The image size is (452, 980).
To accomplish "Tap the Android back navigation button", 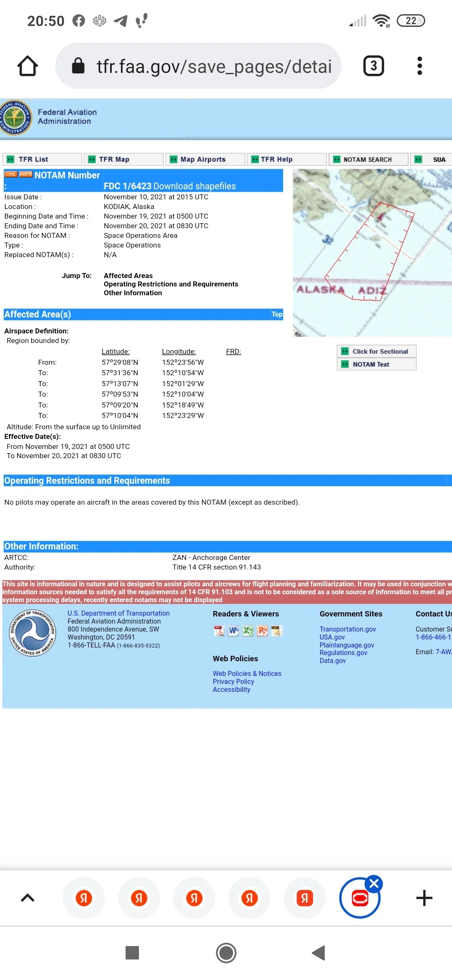I will (x=319, y=953).
